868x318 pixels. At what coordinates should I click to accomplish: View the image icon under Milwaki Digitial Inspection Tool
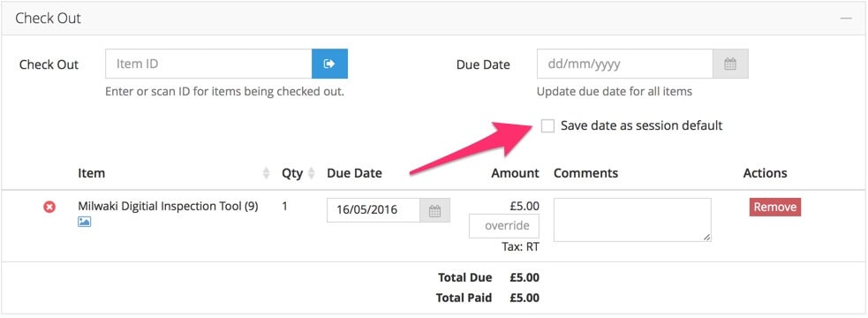pos(84,222)
